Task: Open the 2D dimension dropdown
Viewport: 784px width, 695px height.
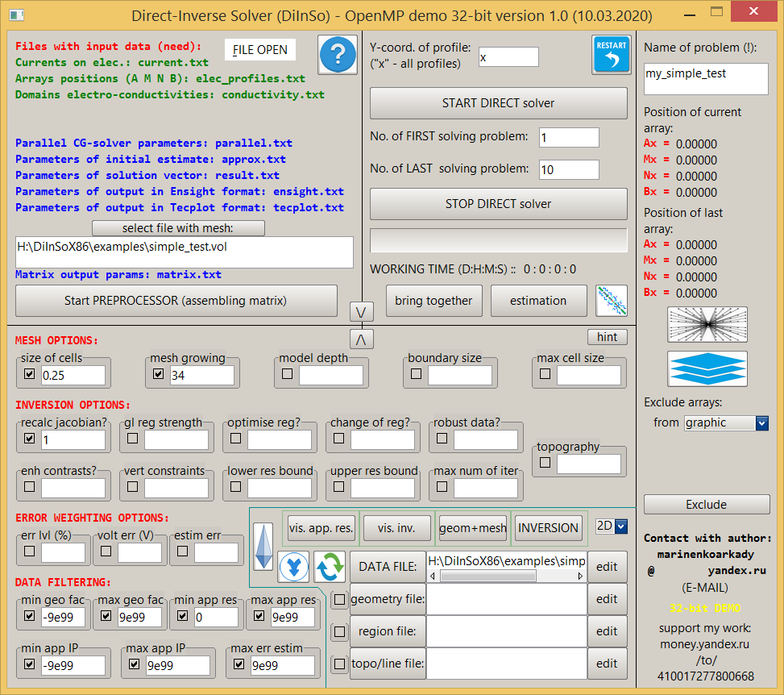Action: [x=621, y=526]
